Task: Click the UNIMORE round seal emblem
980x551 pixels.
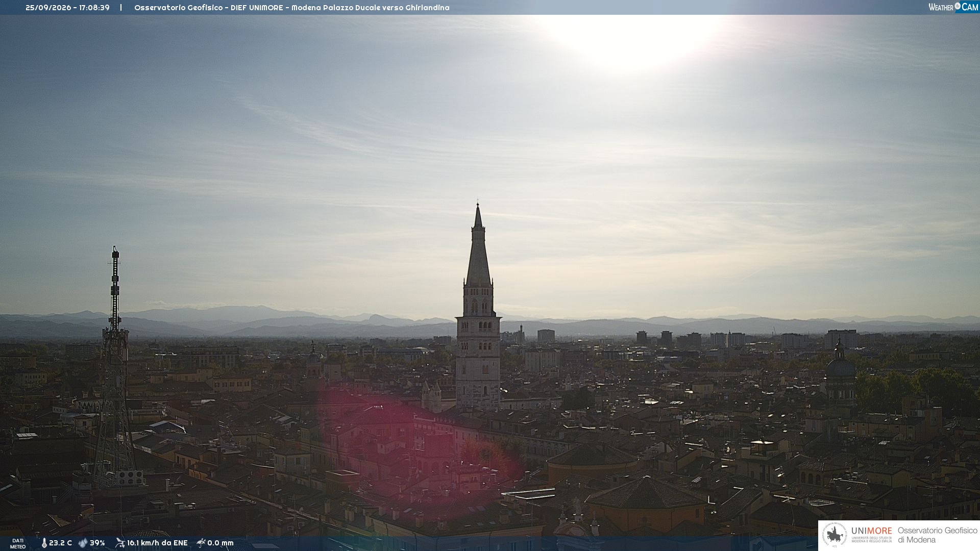Action: click(834, 535)
